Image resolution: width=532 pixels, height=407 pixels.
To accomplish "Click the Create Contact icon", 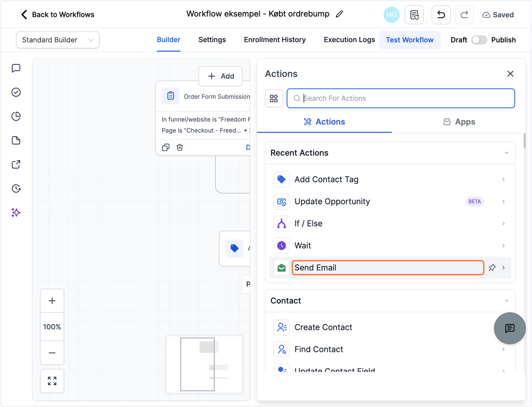I will [282, 327].
